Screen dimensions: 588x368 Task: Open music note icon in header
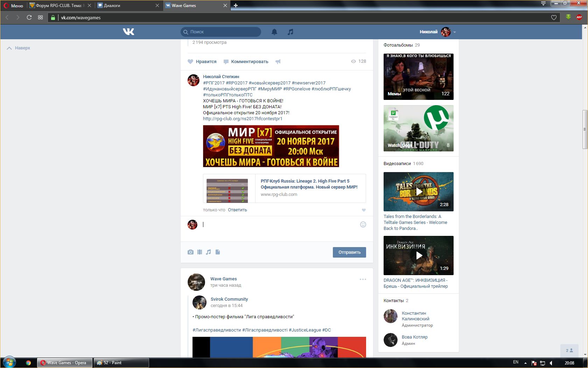(x=290, y=32)
